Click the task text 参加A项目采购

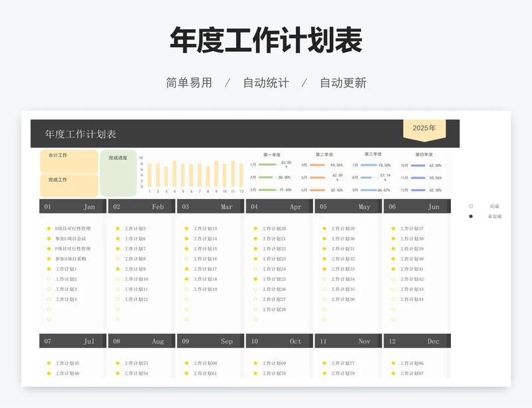point(70,259)
